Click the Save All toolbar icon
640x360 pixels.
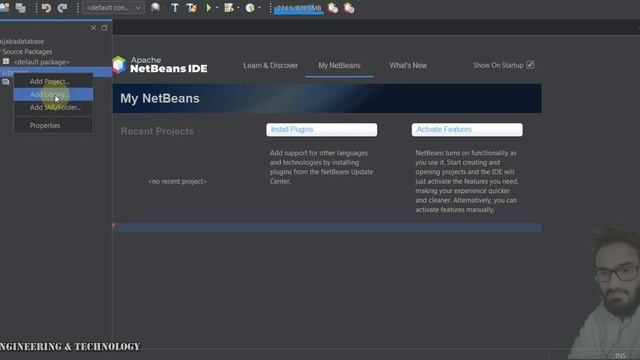[20, 8]
